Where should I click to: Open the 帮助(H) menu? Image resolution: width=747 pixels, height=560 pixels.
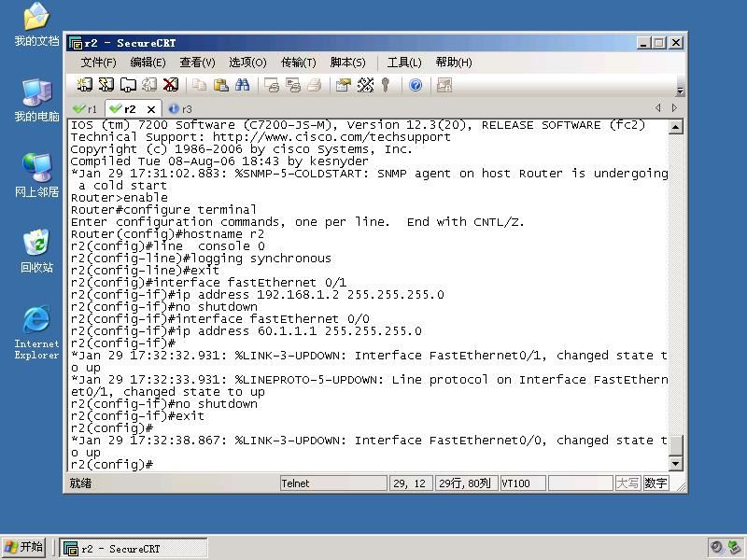point(454,63)
